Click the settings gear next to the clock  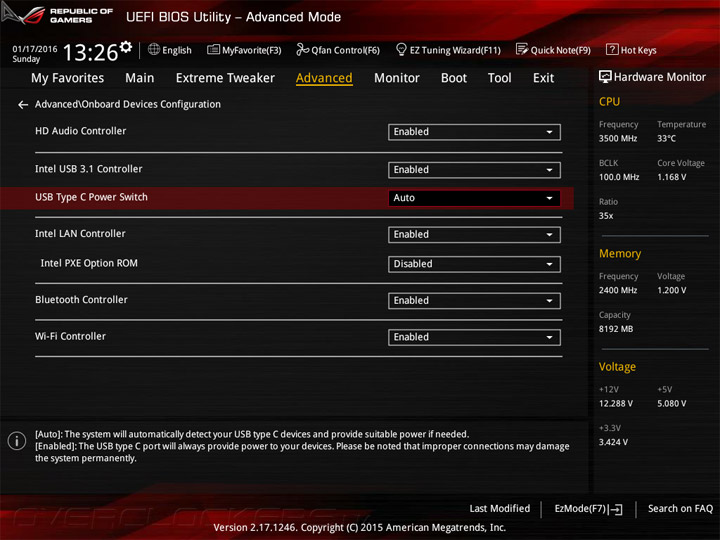click(126, 47)
